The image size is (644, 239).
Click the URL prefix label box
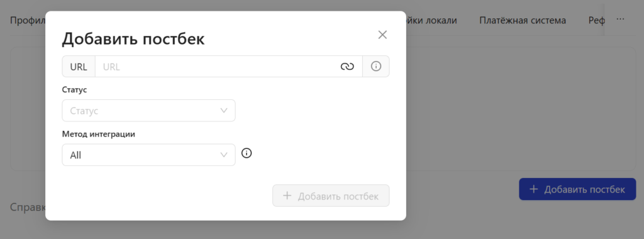tap(79, 67)
